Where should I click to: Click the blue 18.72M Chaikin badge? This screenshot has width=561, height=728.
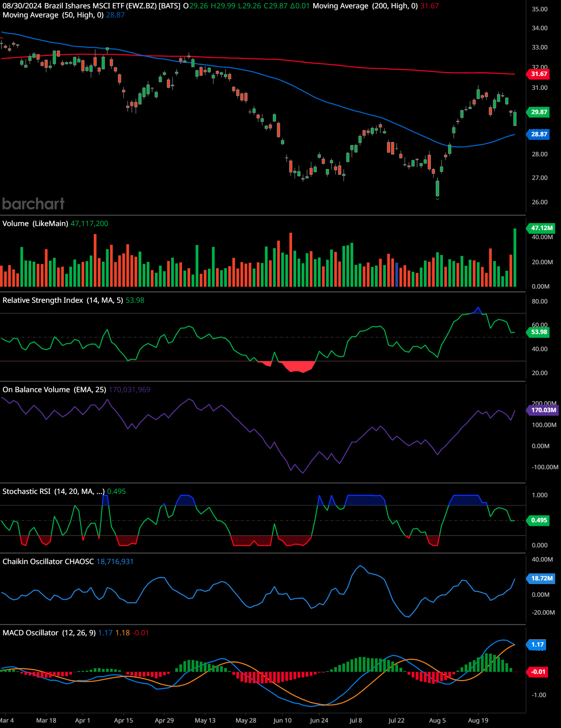(x=541, y=578)
